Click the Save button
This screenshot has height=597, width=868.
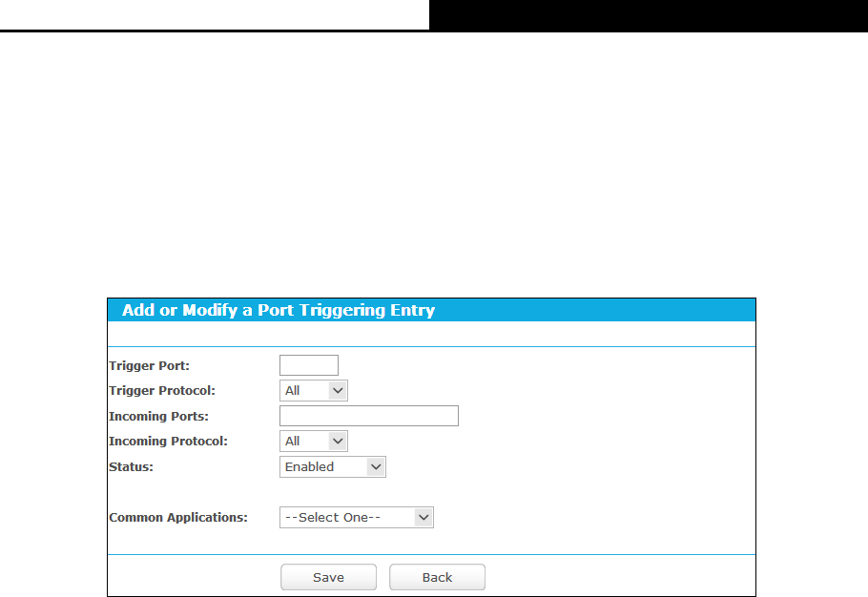(328, 577)
